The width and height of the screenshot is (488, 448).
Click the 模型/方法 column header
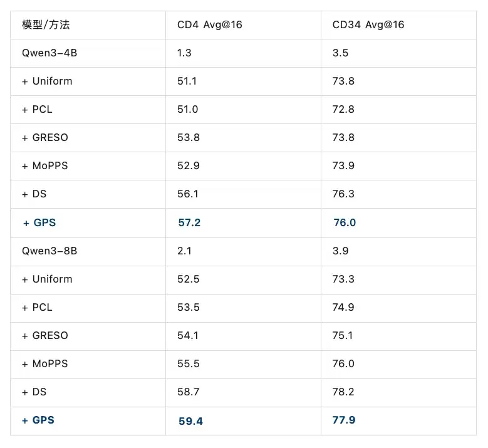click(x=46, y=24)
